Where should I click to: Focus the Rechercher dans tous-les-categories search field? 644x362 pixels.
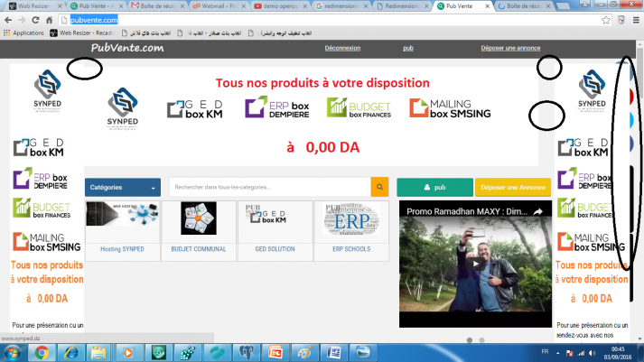click(270, 187)
